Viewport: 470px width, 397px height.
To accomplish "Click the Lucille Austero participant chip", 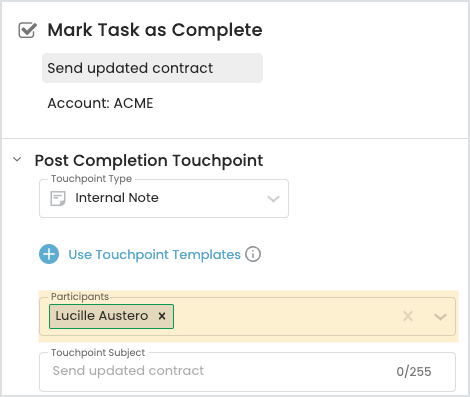I will (111, 316).
